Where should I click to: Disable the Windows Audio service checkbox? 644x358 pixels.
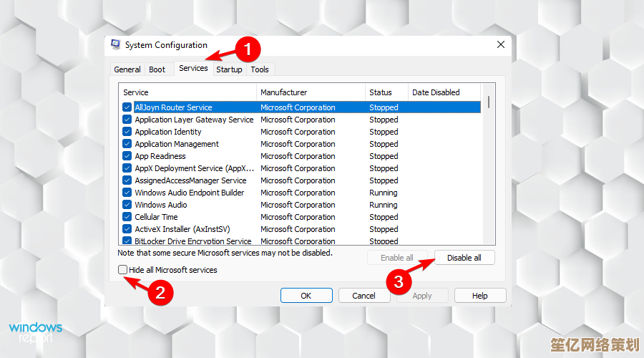point(127,205)
